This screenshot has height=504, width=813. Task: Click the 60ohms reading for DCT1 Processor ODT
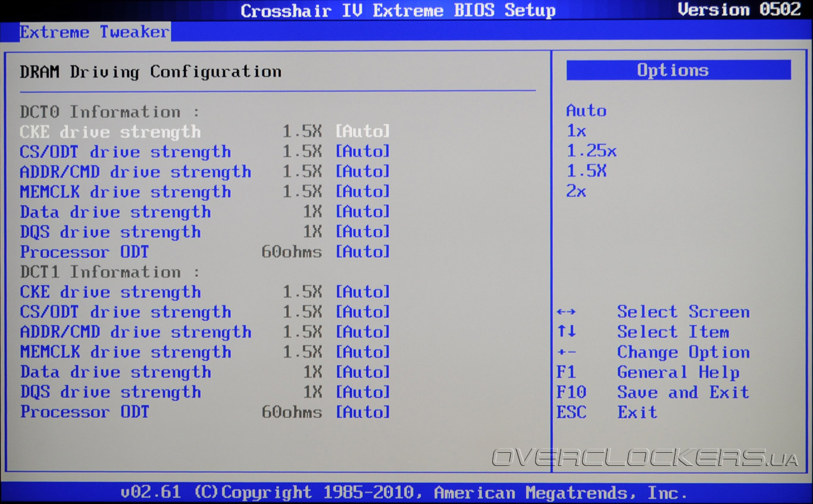292,412
